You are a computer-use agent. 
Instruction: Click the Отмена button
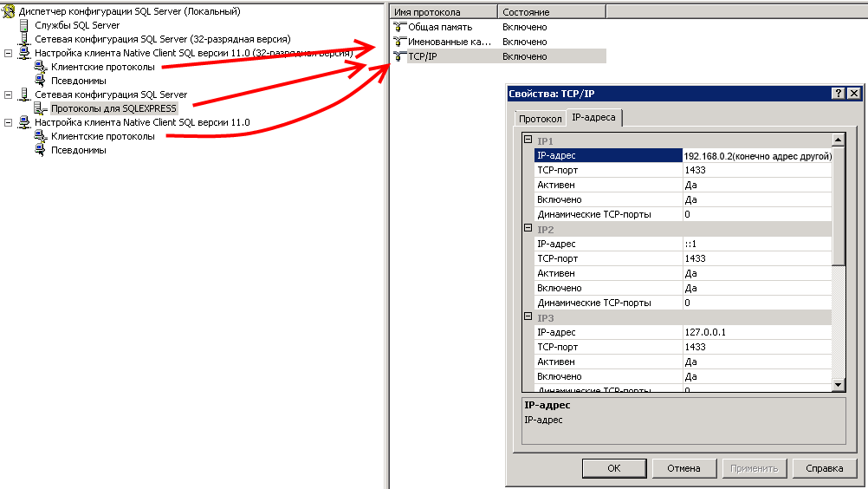[x=683, y=468]
